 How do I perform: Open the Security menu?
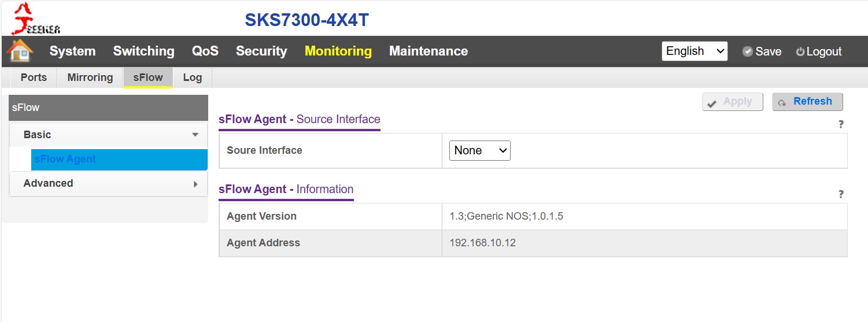(x=261, y=51)
